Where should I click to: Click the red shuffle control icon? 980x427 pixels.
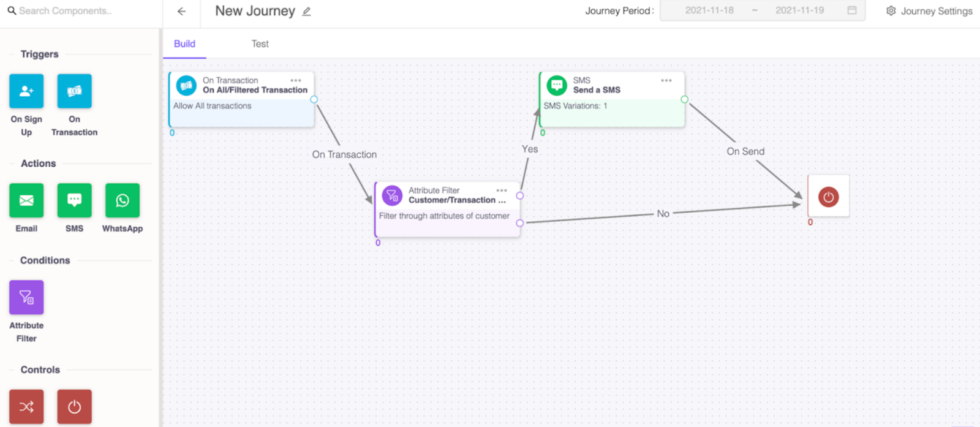(26, 406)
